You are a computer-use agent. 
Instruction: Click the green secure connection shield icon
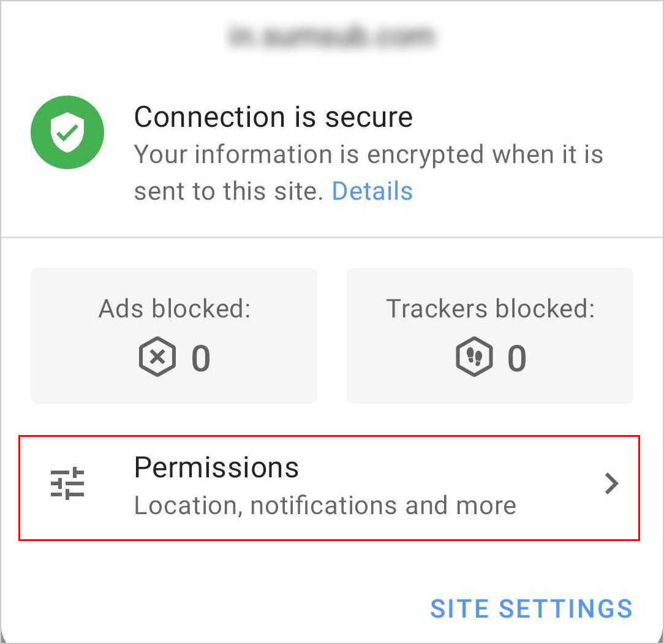coord(67,132)
